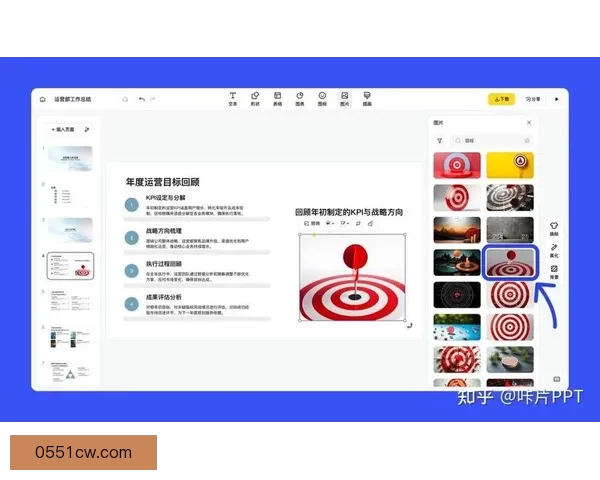600x480 pixels.
Task: Click numbered circle 4 on the slide
Action: tap(132, 304)
